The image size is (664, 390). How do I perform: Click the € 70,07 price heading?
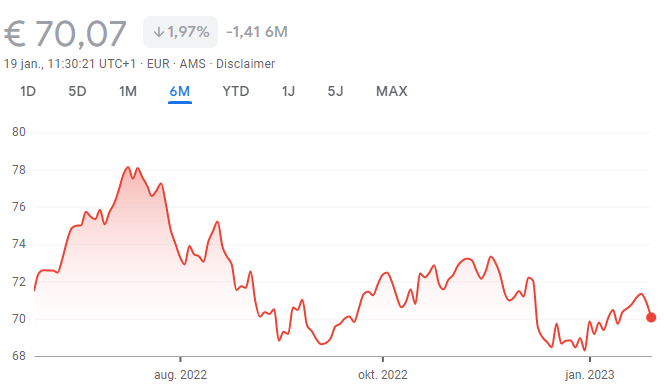pos(65,33)
